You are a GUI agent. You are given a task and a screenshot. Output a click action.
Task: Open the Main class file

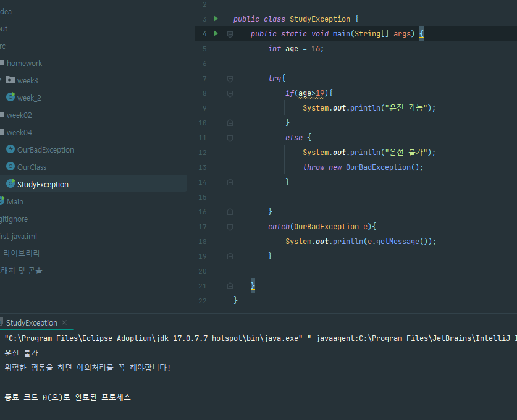(x=15, y=202)
